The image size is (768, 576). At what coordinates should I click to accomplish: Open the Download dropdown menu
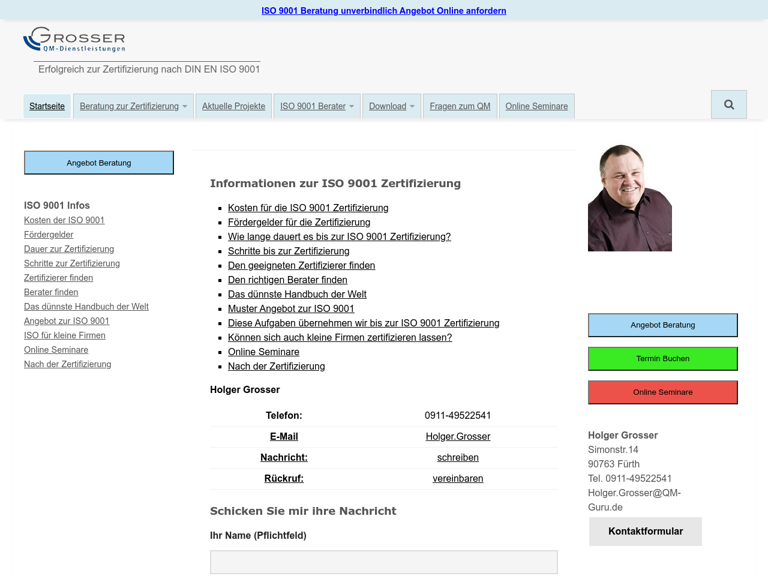[x=391, y=106]
